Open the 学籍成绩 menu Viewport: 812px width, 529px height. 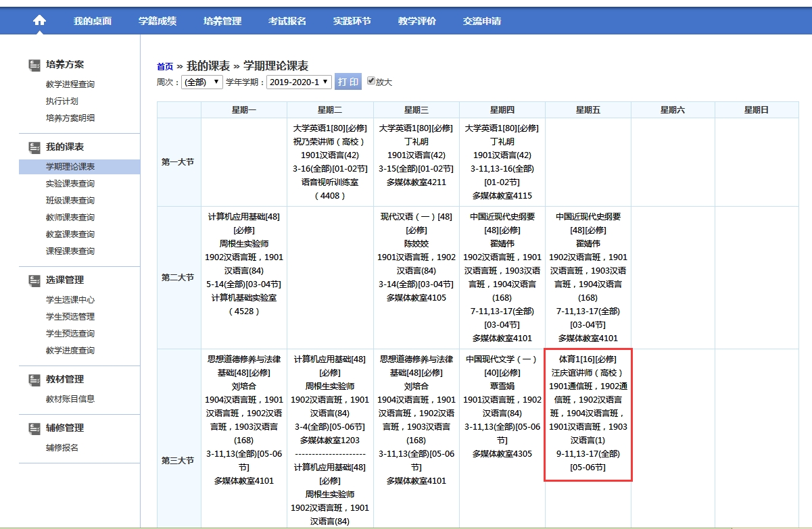[x=158, y=21]
